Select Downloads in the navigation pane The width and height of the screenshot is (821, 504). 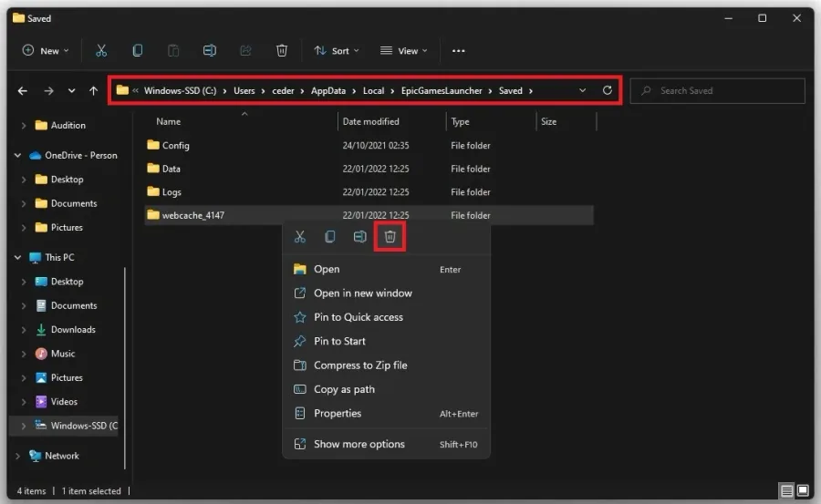(73, 330)
